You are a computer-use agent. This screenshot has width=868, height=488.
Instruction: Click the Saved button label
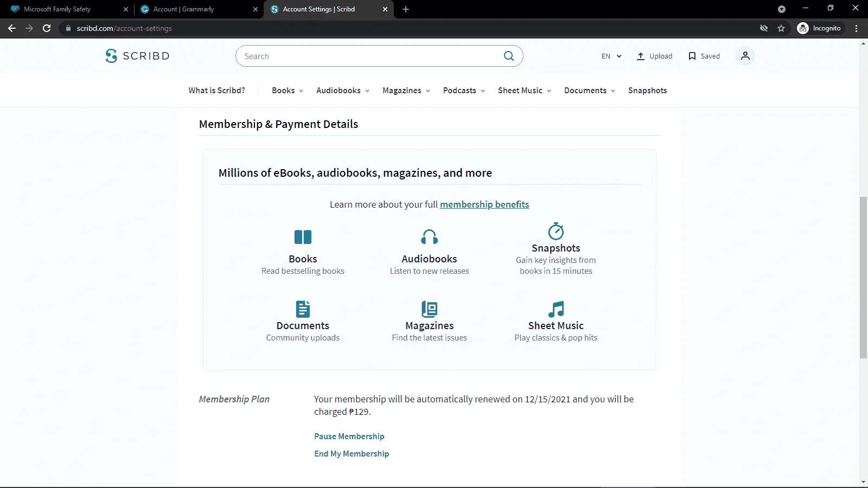(710, 56)
